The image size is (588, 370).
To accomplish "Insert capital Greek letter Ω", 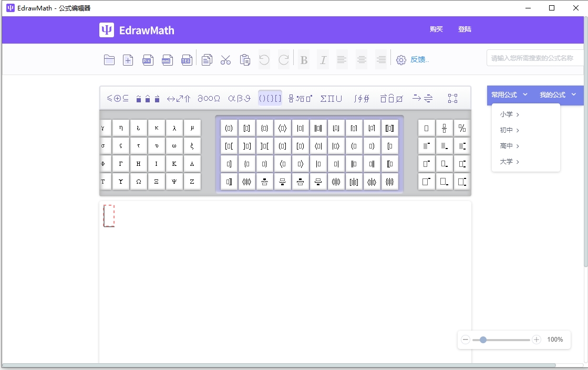I will pos(139,182).
